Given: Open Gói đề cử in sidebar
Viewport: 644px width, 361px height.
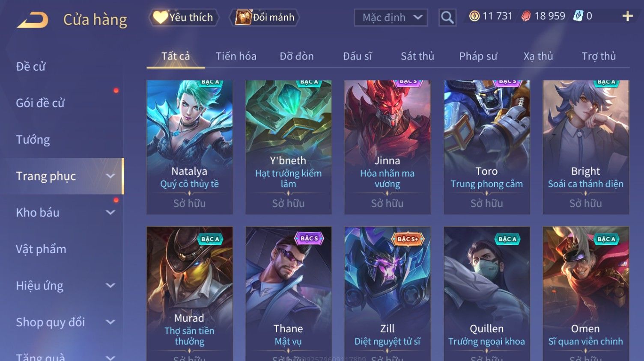Looking at the screenshot, I should pyautogui.click(x=40, y=103).
